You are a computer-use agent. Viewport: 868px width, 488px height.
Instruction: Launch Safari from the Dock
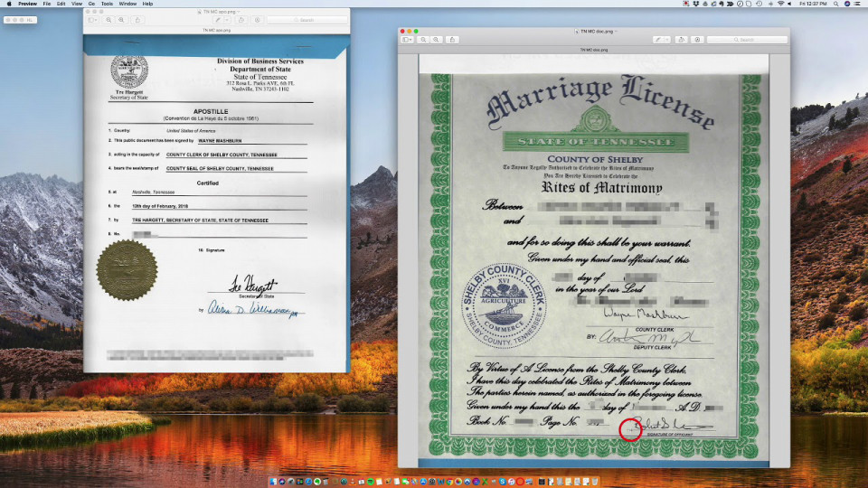click(308, 482)
